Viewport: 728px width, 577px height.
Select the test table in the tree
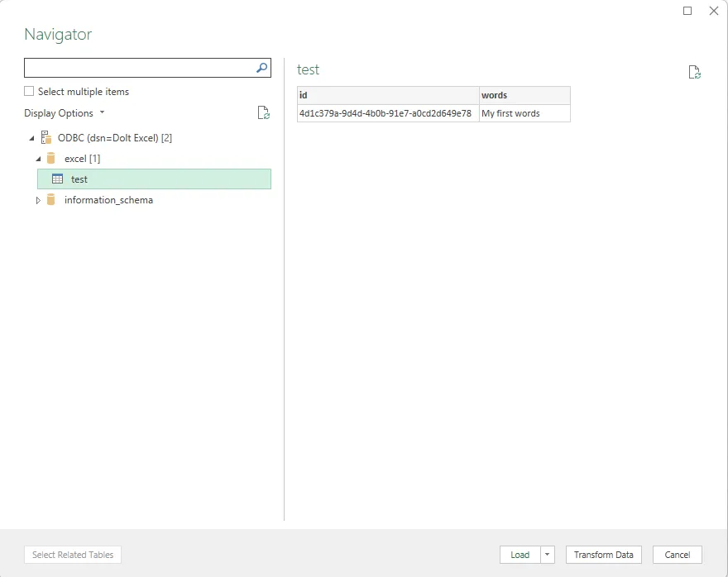pos(80,179)
